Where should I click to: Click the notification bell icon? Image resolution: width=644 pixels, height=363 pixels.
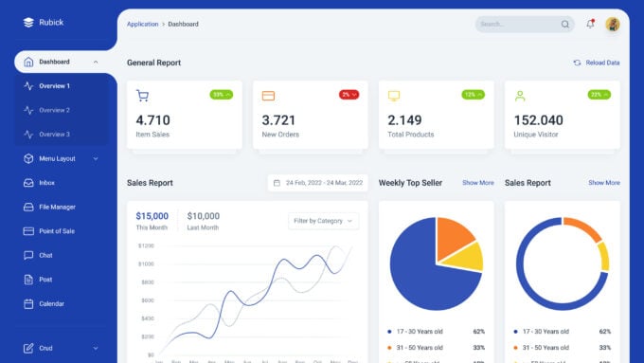click(x=590, y=24)
